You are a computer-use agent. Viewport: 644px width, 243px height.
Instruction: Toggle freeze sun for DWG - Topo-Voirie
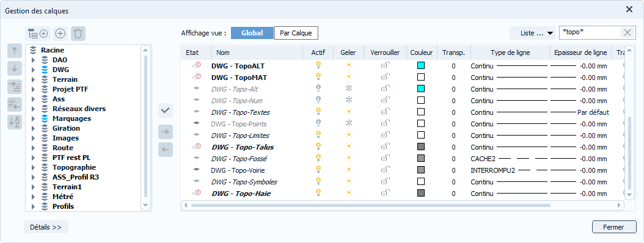[x=349, y=170]
